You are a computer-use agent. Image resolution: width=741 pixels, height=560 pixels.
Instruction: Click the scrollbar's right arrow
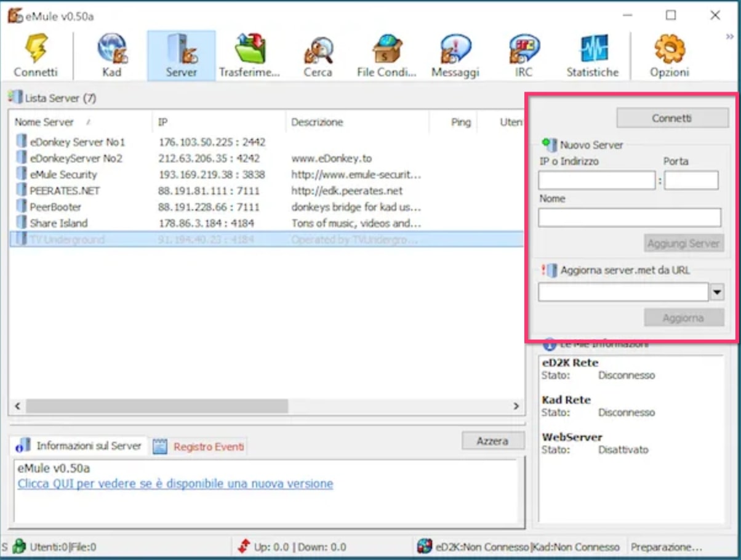516,406
